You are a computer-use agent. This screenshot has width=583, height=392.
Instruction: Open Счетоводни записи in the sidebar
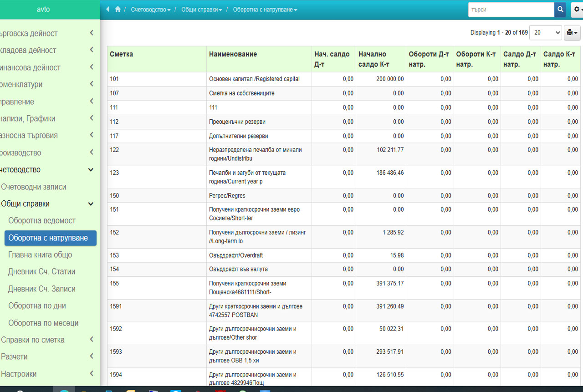[34, 187]
